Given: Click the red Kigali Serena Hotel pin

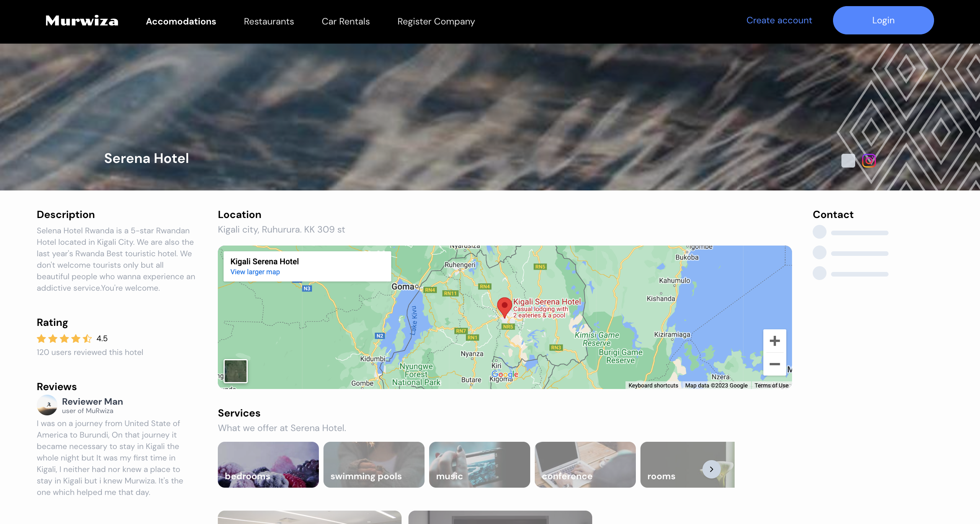Looking at the screenshot, I should tap(505, 307).
